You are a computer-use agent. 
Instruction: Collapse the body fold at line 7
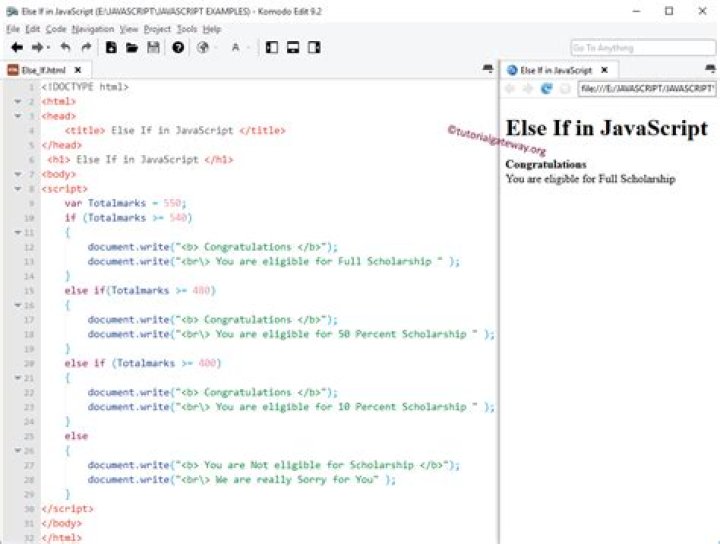[18, 174]
